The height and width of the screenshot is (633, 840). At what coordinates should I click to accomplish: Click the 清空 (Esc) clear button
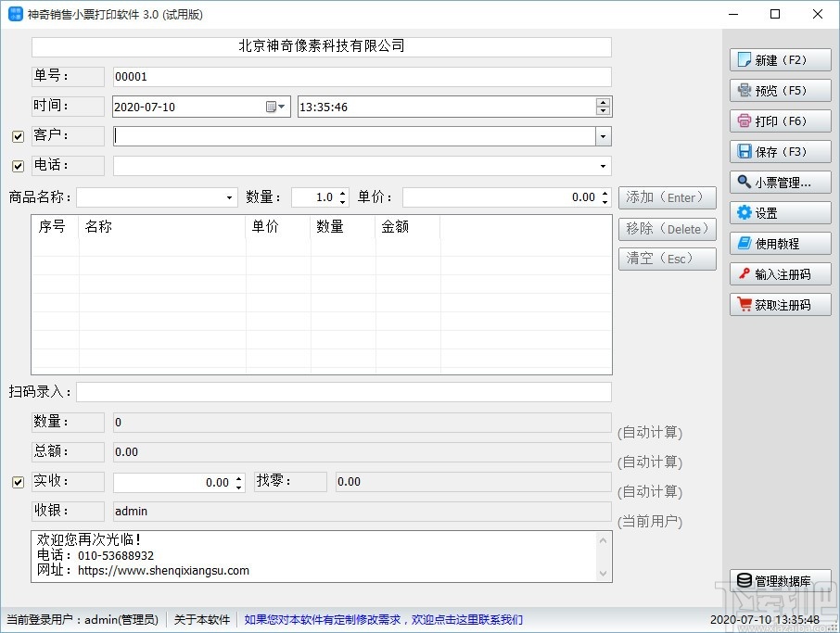pyautogui.click(x=668, y=259)
